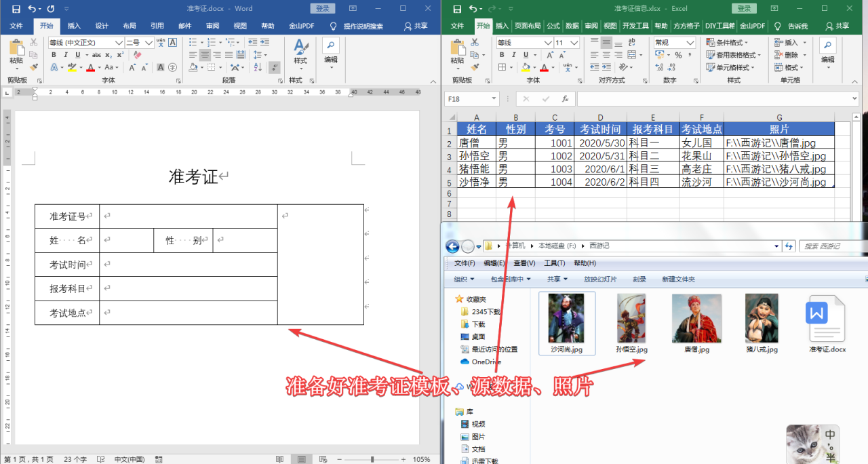Screen dimensions: 868x464
Task: Toggle bold in Excel's font group
Action: coord(502,55)
